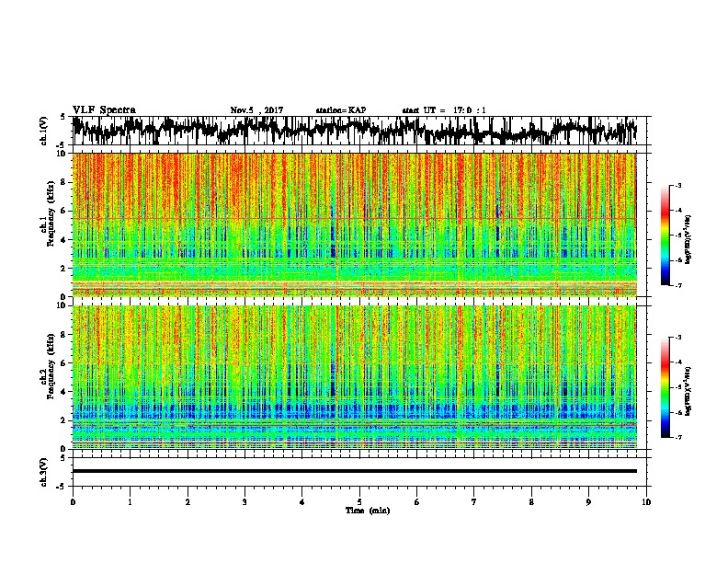Click the "ch.1(V)" waveform axis label
The height and width of the screenshot is (563, 728).
click(43, 131)
